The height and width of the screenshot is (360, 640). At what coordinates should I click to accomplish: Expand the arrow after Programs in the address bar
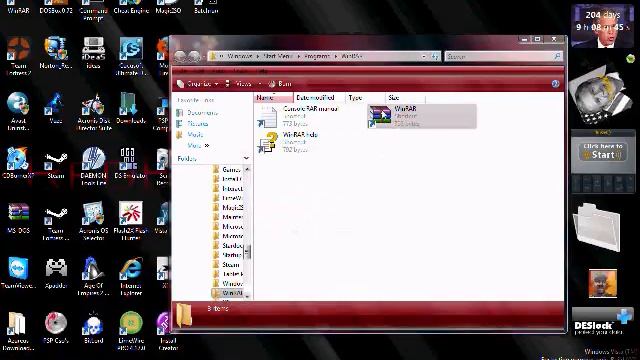(x=336, y=56)
